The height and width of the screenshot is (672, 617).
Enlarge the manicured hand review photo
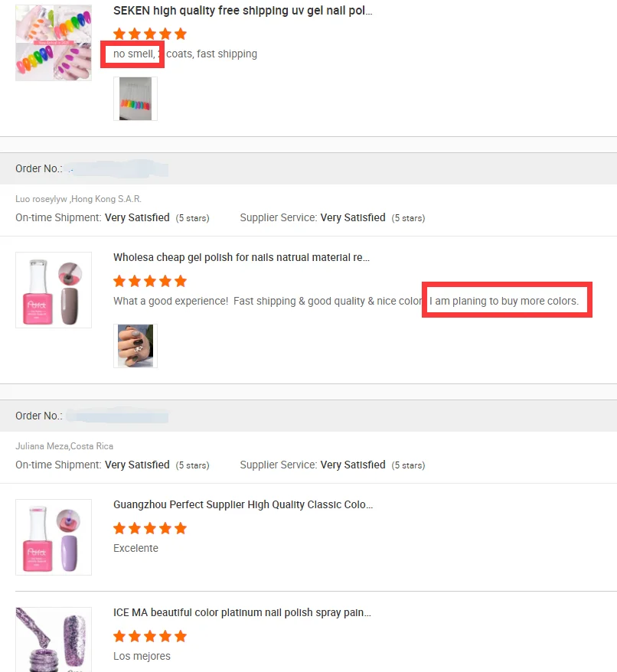pos(135,346)
